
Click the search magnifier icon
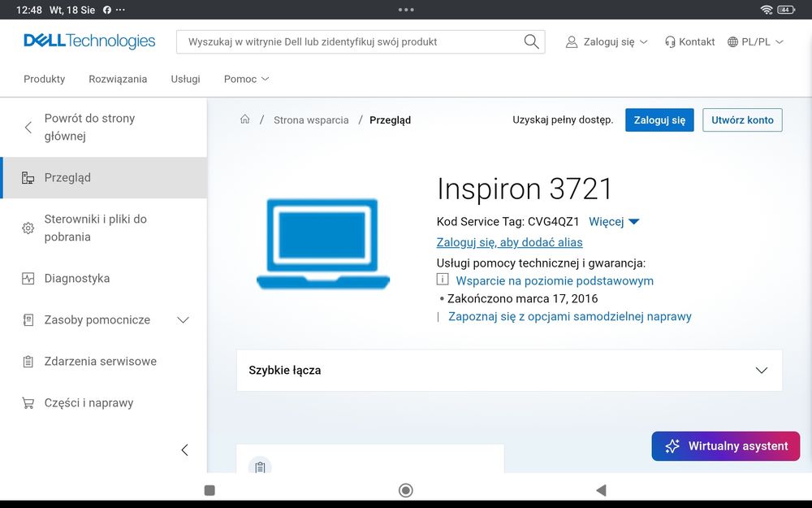[531, 41]
